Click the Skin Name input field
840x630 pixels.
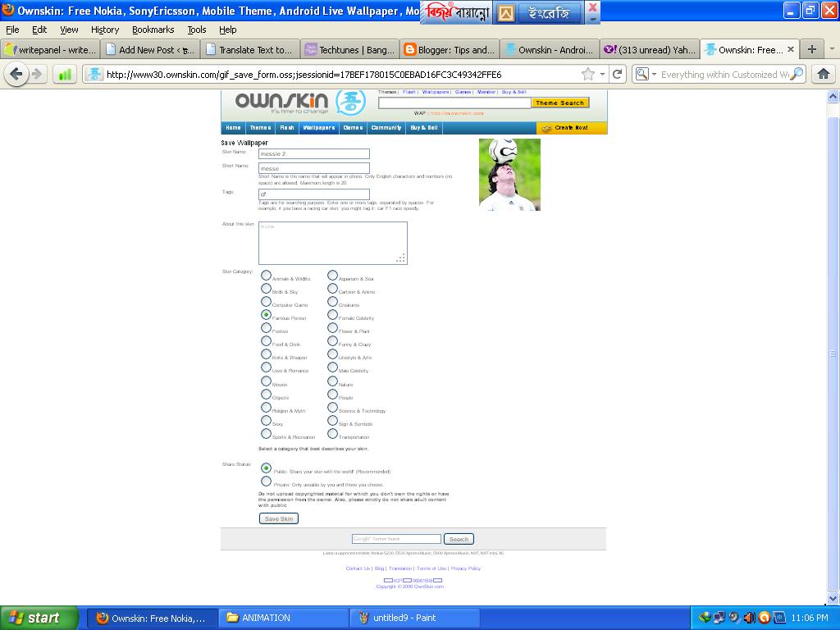pos(314,153)
